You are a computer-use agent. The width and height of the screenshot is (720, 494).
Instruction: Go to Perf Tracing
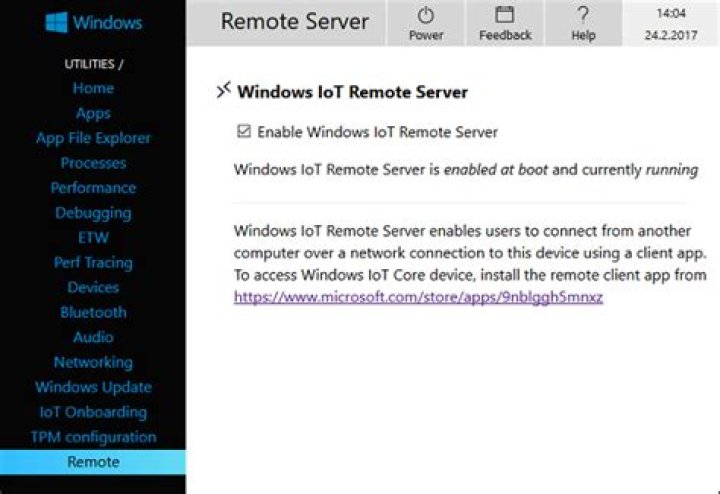coord(93,263)
